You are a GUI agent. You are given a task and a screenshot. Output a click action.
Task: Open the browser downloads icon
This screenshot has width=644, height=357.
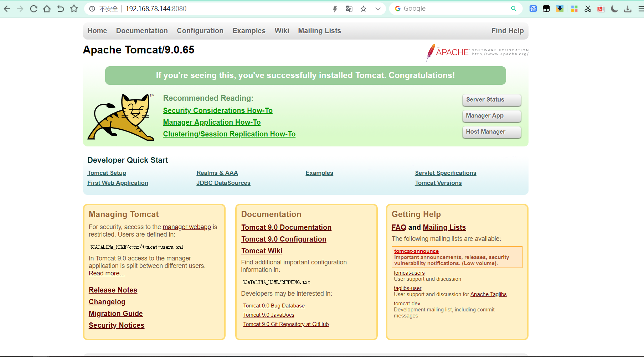point(628,9)
